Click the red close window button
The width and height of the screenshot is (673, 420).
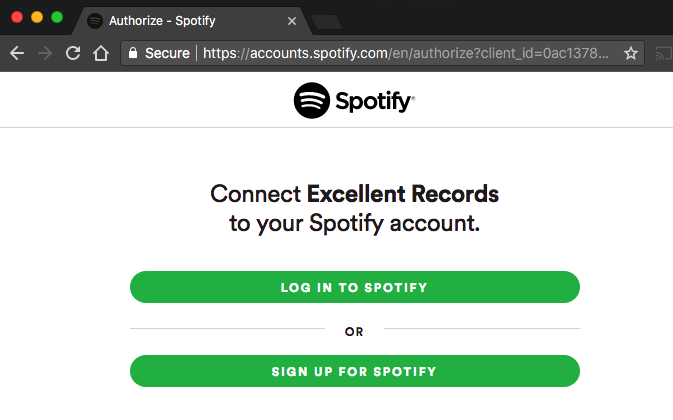[x=17, y=18]
